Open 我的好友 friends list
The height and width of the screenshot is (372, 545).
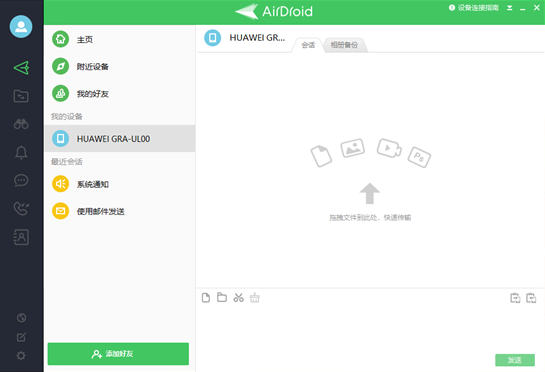(120, 94)
